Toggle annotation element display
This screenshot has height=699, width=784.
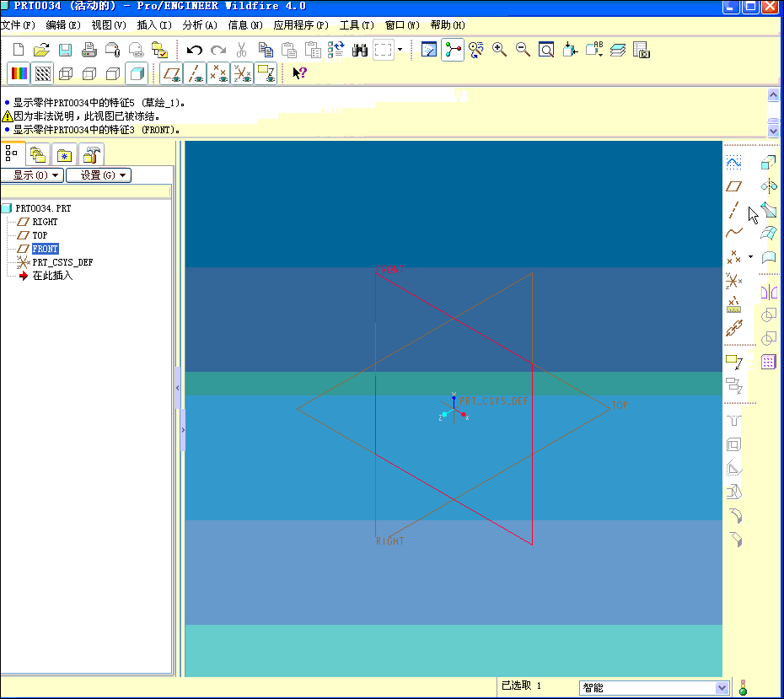pyautogui.click(x=266, y=73)
